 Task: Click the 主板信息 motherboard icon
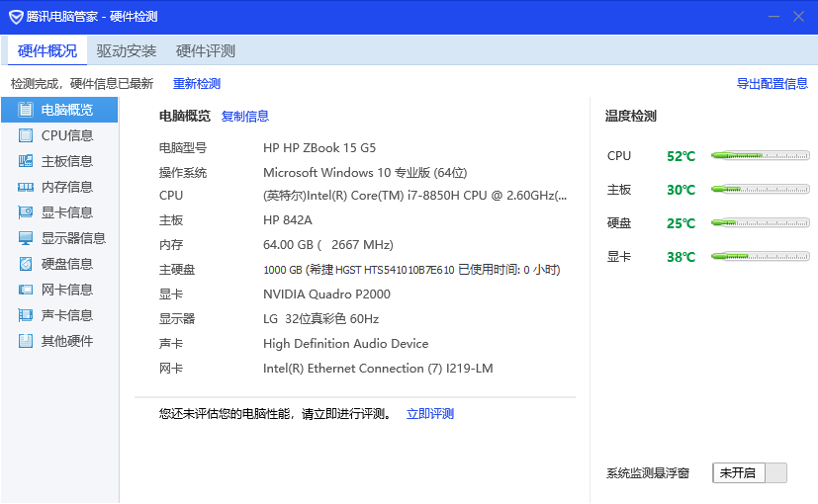click(25, 161)
